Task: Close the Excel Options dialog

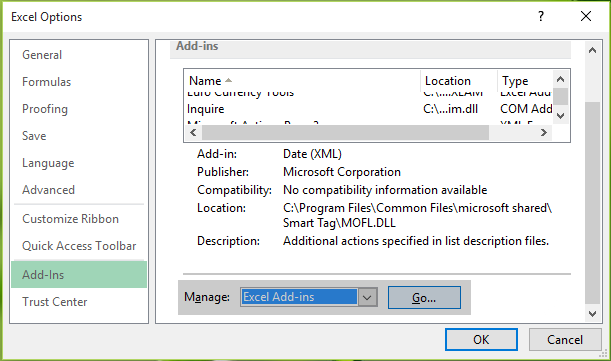Action: 586,16
